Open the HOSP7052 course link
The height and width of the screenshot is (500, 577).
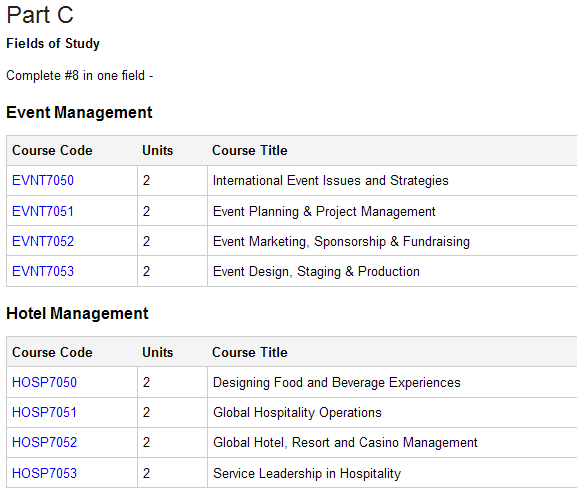tap(44, 442)
